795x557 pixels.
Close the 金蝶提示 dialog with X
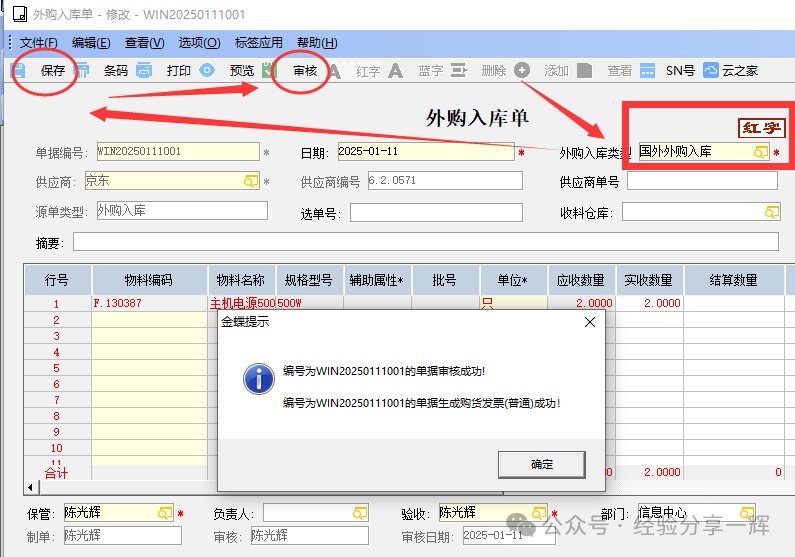(590, 322)
